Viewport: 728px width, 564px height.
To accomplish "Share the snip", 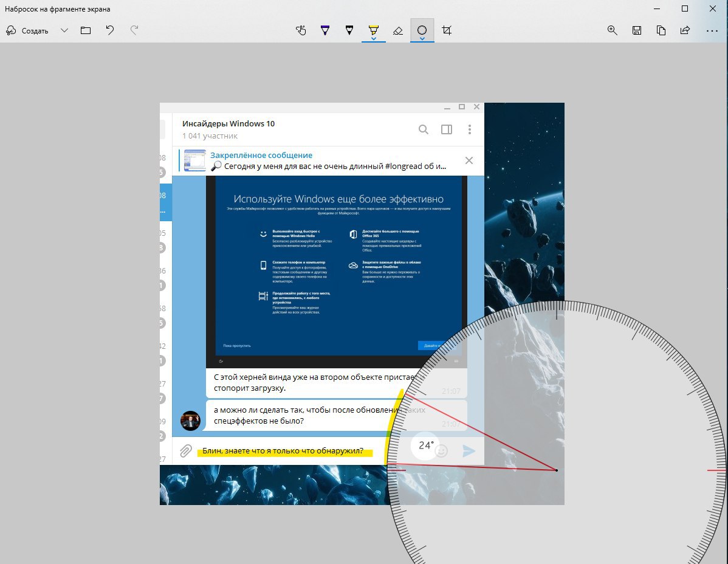I will tap(685, 30).
